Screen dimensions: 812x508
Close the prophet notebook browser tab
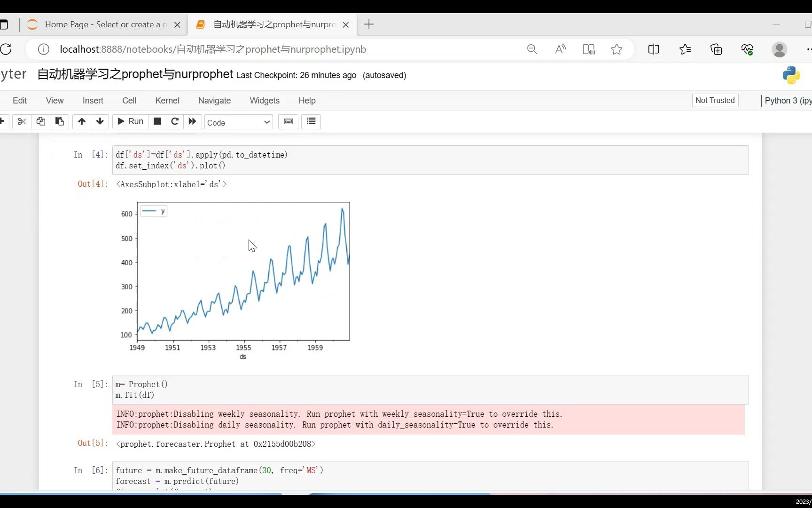(346, 25)
